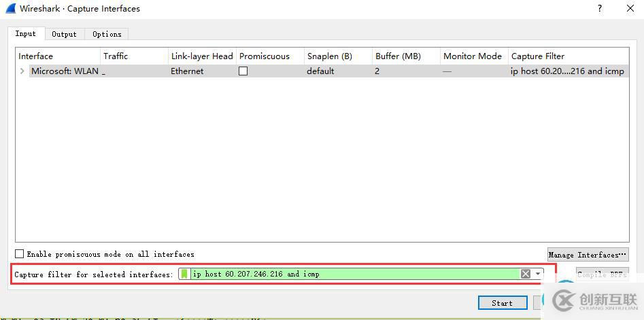Switch to the Output tab
The width and height of the screenshot is (644, 320).
[64, 34]
